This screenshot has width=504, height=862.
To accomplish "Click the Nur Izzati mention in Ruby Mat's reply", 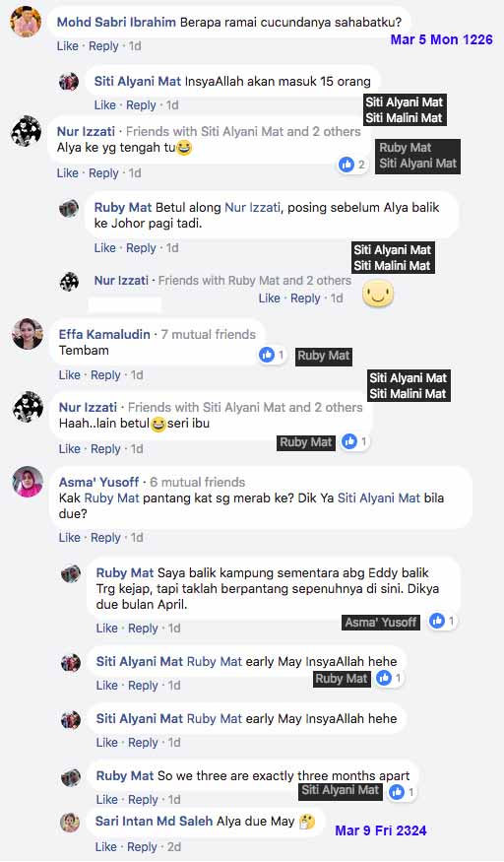I will click(x=252, y=207).
